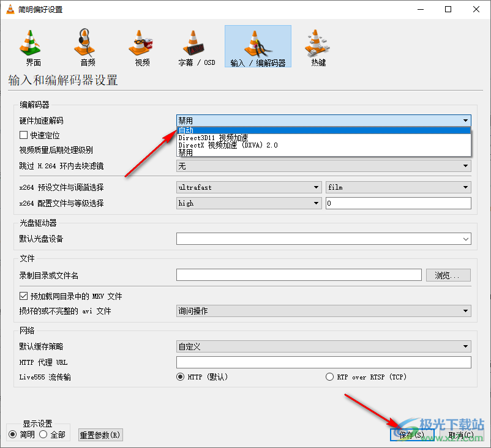Open the 热键 (Hotkeys) settings category
The image size is (491, 448).
318,47
